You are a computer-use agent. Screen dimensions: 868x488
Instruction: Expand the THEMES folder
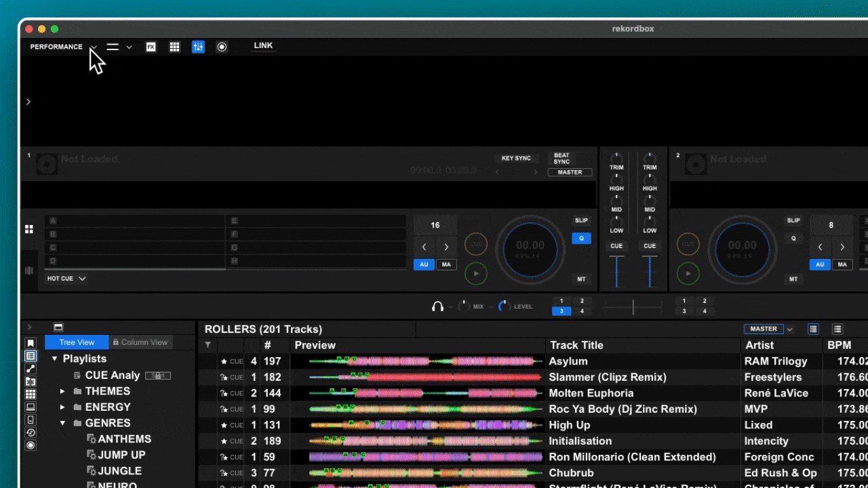(62, 391)
